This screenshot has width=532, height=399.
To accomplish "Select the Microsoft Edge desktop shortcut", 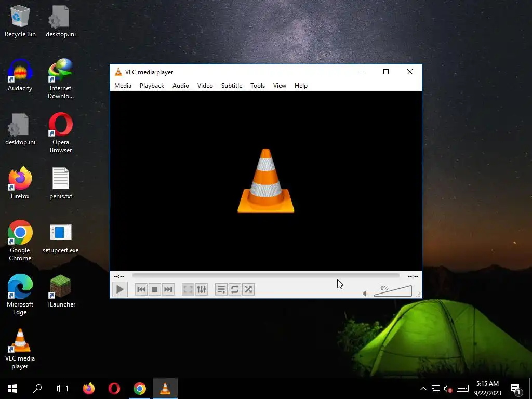I will tap(20, 295).
